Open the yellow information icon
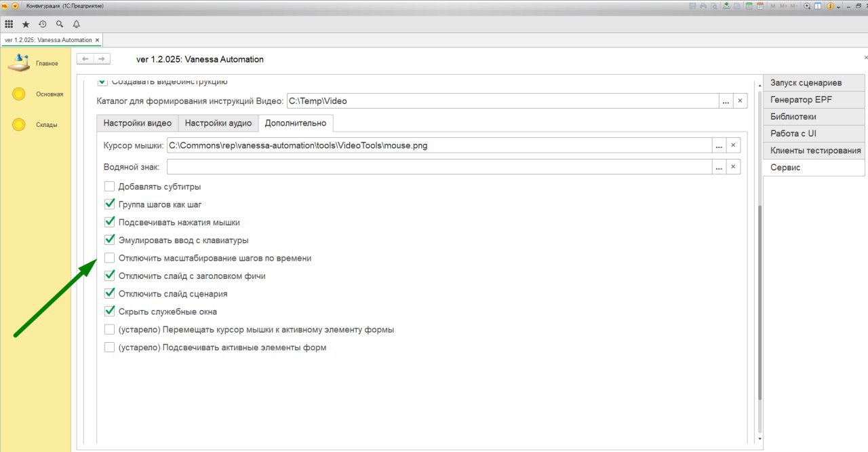The image size is (868, 452). click(x=830, y=6)
